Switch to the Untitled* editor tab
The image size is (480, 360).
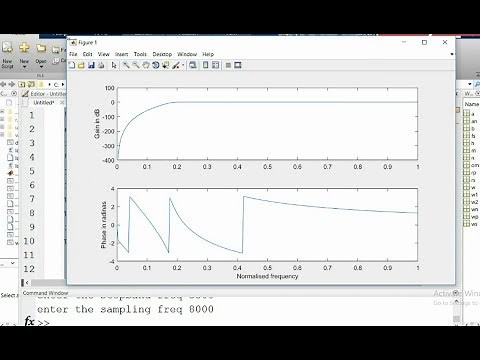point(43,103)
